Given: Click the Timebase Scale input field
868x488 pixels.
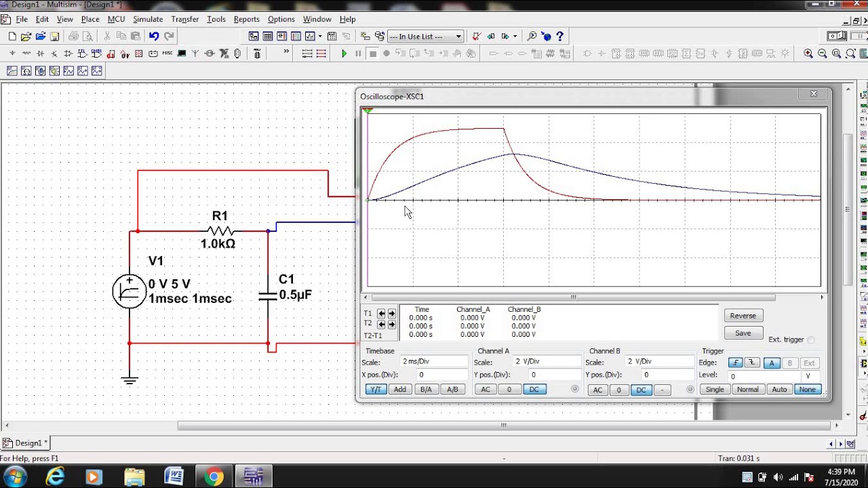Looking at the screenshot, I should click(434, 362).
